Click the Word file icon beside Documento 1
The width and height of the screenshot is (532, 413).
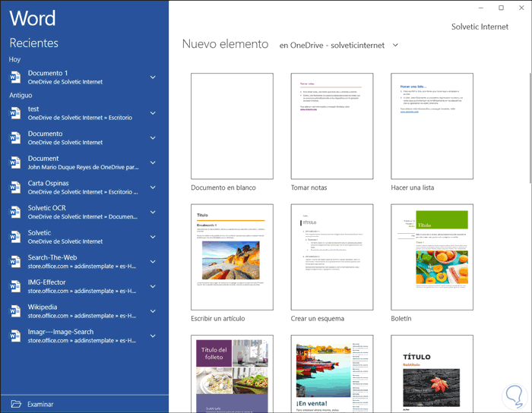14,77
